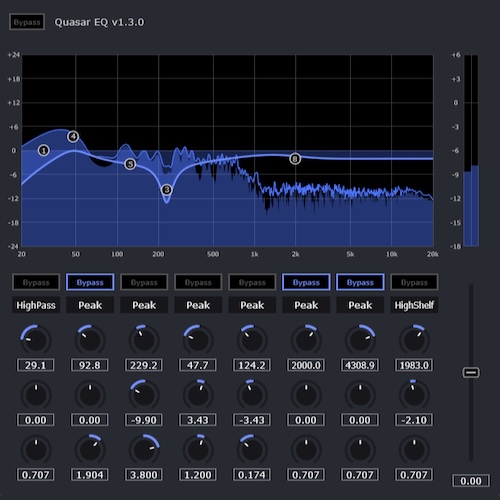Click the 229.2 frequency value field
500x500 pixels.
point(144,365)
